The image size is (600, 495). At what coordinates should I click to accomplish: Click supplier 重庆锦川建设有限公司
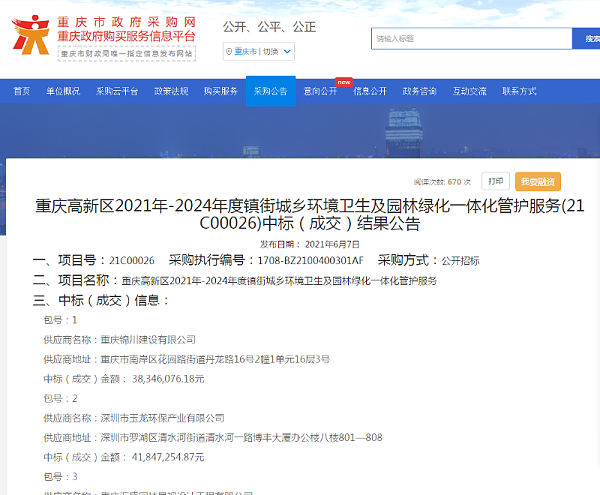click(x=148, y=340)
